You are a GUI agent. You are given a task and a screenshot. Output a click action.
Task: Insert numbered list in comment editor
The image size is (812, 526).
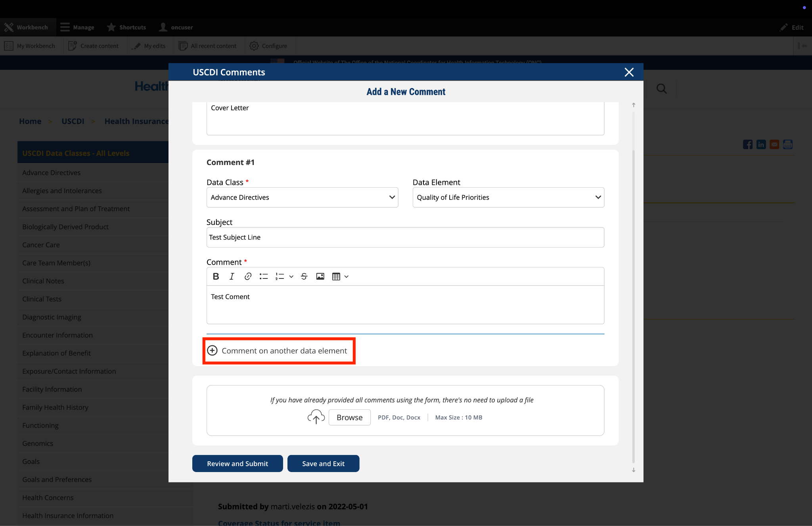(280, 276)
